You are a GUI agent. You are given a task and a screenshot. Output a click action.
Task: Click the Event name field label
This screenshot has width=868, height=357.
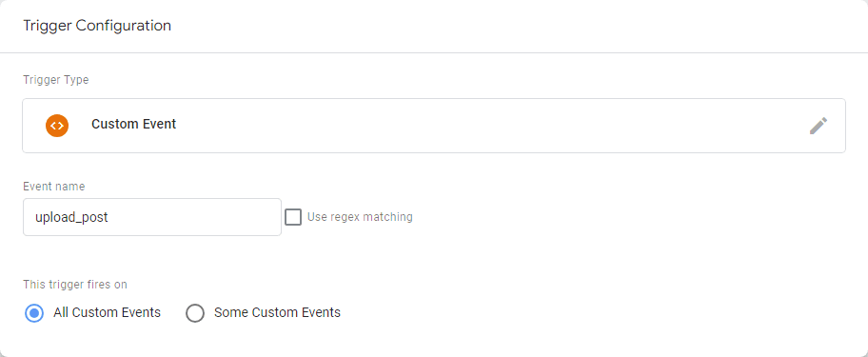[x=53, y=187]
